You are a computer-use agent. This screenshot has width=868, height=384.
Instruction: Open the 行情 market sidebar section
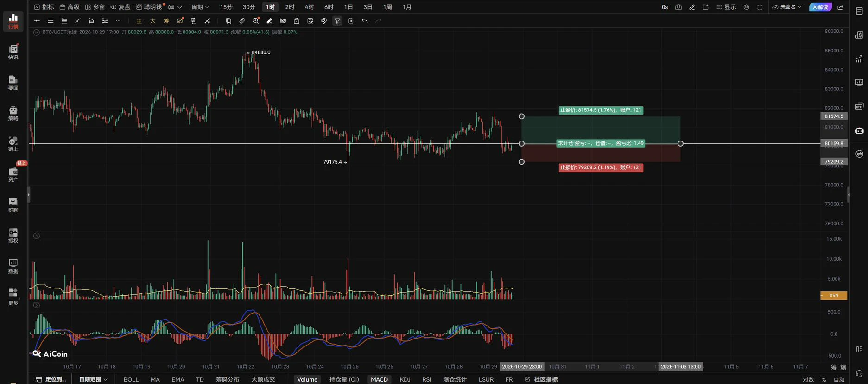(x=13, y=21)
